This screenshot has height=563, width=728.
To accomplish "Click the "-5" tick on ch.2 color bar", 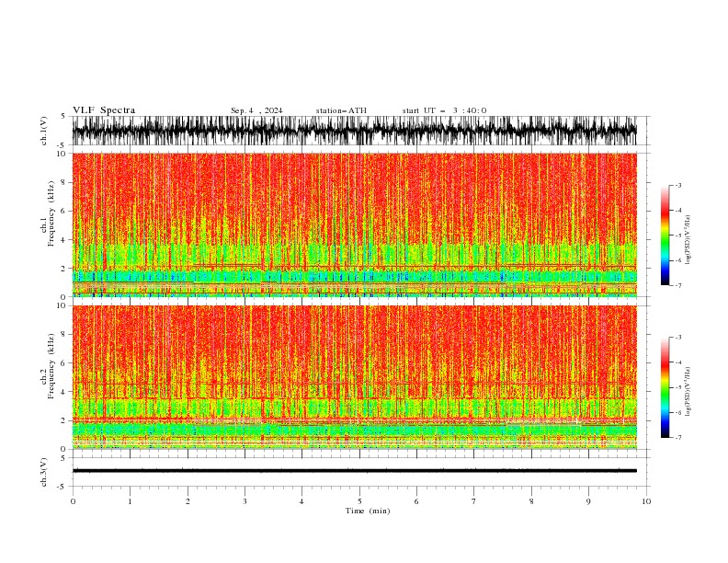I will click(678, 387).
